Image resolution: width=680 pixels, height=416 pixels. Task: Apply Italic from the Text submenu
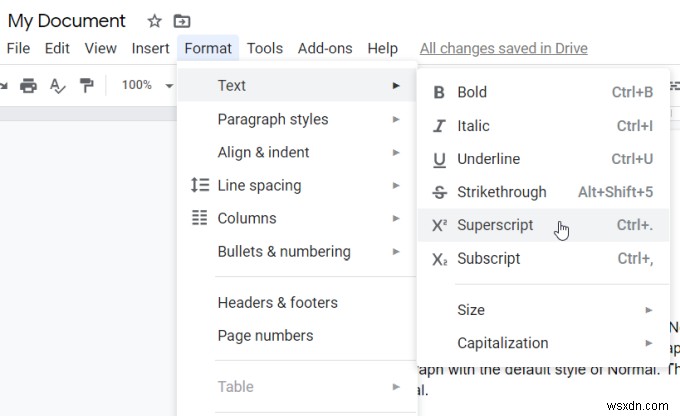click(x=473, y=125)
